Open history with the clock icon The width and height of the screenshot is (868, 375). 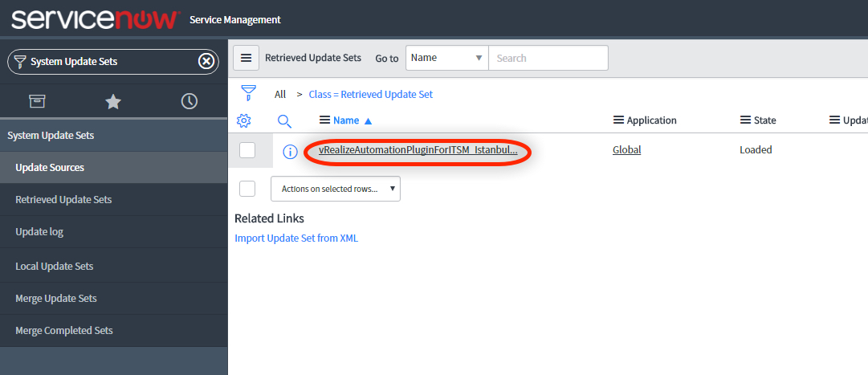(189, 101)
